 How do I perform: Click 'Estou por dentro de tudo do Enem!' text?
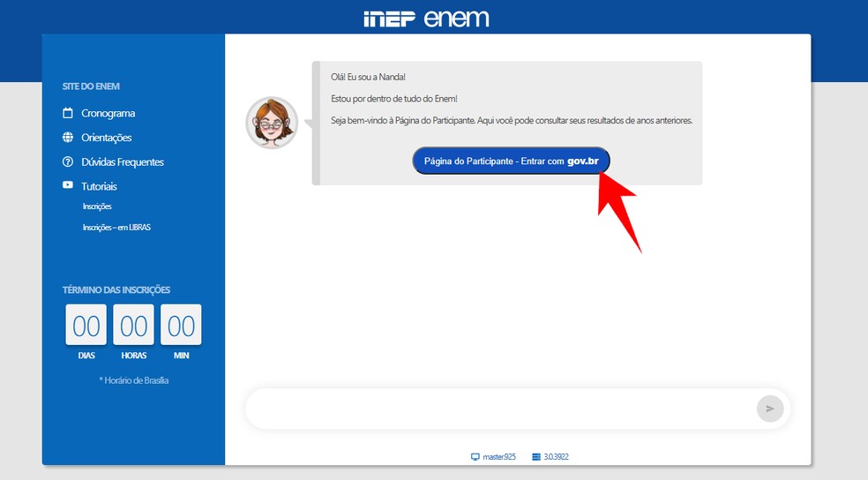394,99
